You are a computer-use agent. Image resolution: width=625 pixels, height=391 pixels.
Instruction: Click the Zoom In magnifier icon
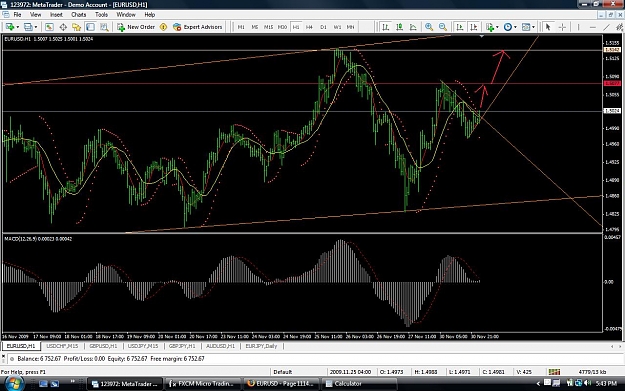pyautogui.click(x=429, y=27)
